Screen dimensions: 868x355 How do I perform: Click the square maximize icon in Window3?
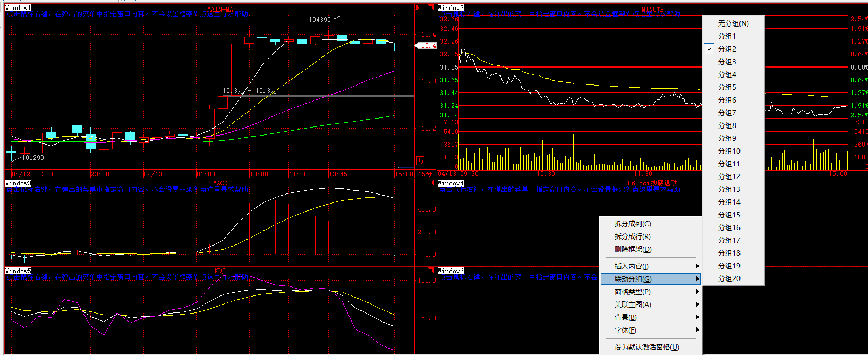(431, 183)
